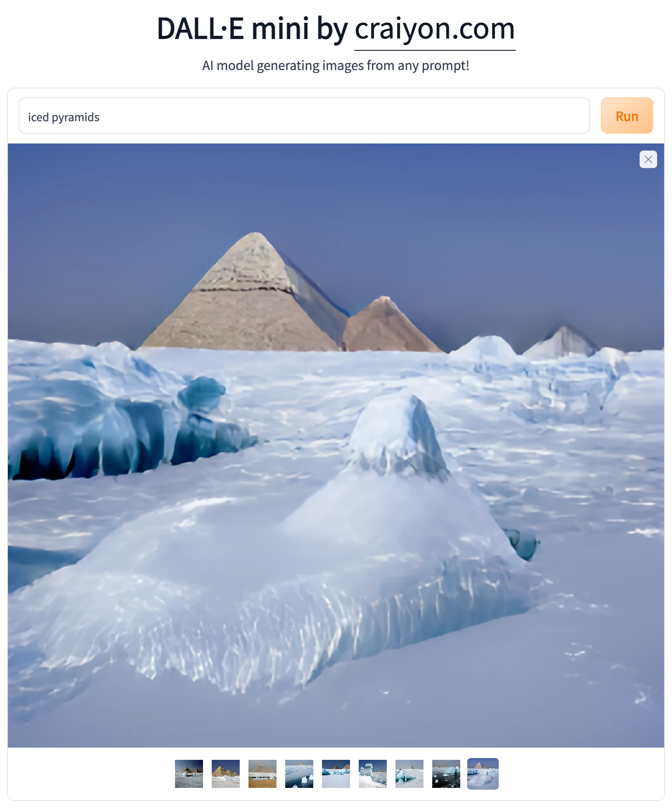Click the 'DALL·E mini by' heading text

click(x=252, y=29)
